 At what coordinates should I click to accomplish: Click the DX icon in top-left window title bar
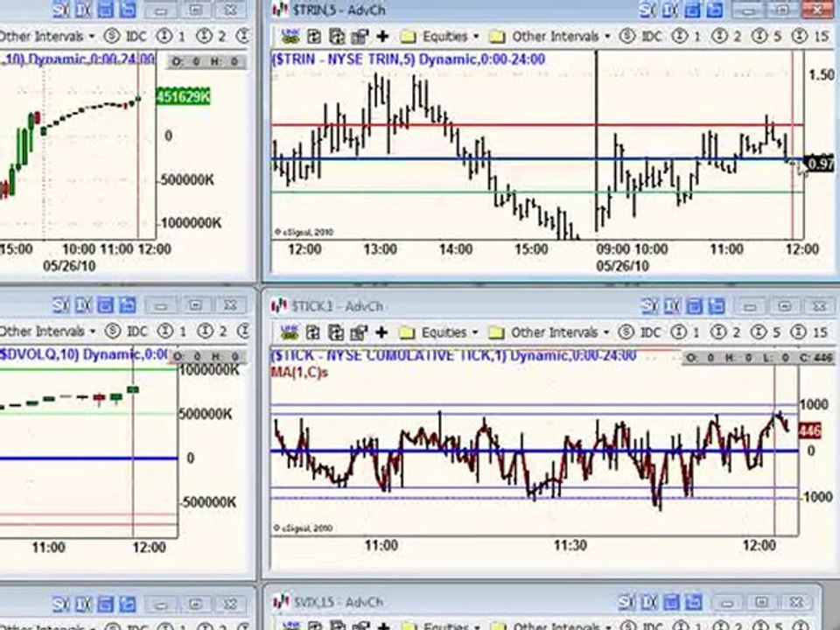82,10
